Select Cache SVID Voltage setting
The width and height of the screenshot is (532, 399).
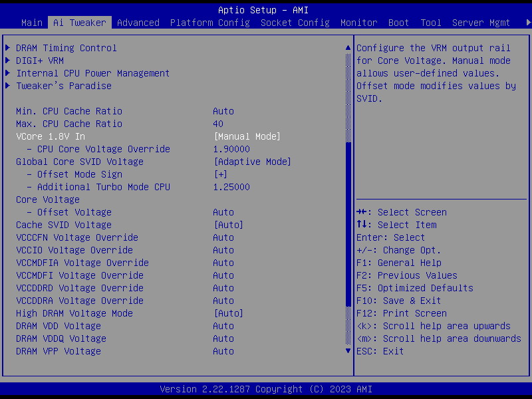point(63,225)
